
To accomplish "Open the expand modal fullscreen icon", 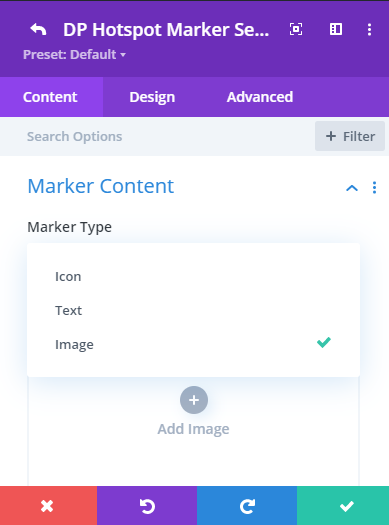I will 296,29.
